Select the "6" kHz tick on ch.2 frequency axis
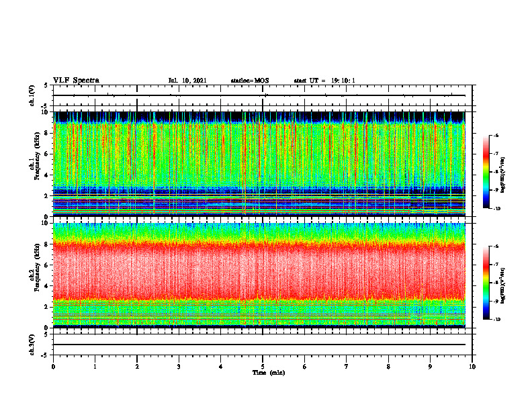This screenshot has height=411, width=532. [47, 265]
